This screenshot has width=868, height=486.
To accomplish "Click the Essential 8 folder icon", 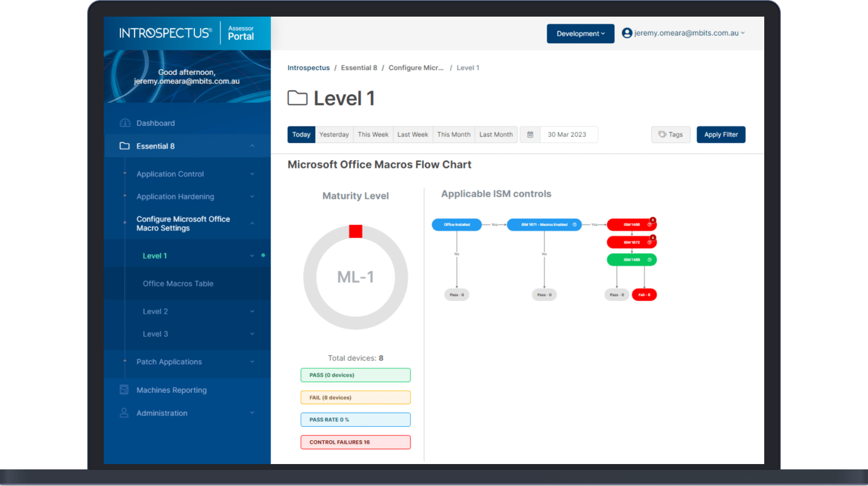I will (125, 146).
